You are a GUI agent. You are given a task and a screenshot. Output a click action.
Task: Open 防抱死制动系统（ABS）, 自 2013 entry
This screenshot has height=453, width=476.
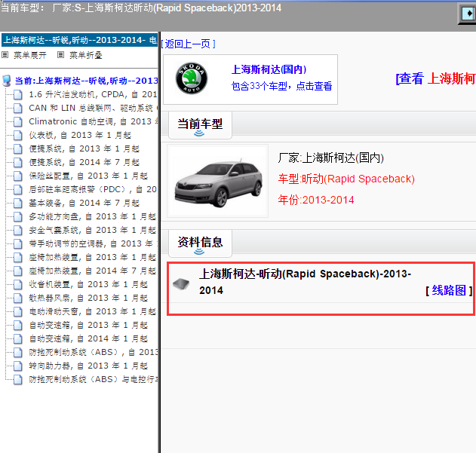(93, 352)
